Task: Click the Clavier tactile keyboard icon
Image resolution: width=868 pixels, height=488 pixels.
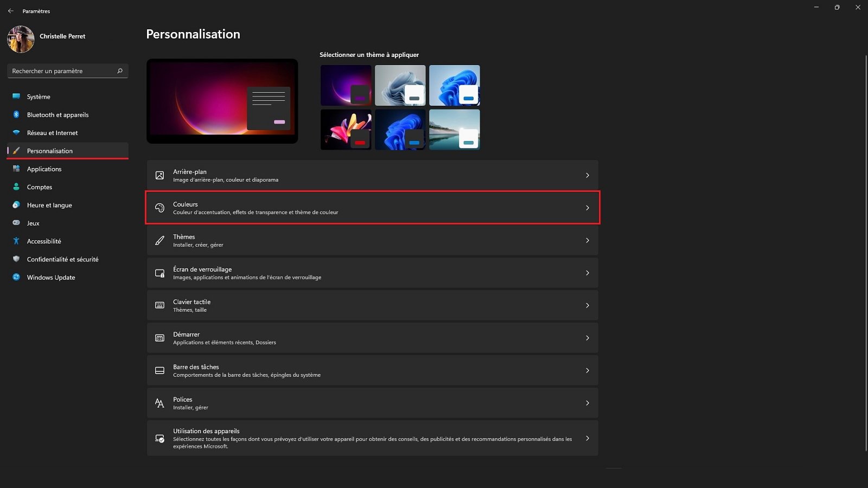Action: tap(159, 305)
